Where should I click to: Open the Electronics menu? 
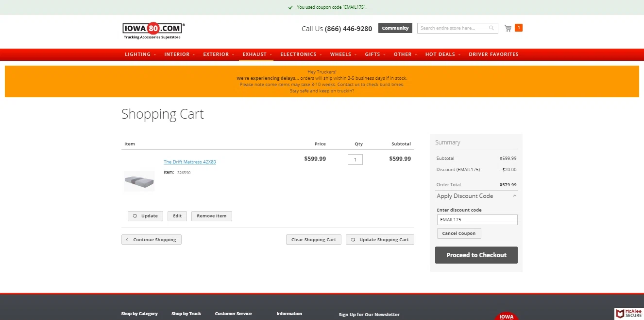301,54
